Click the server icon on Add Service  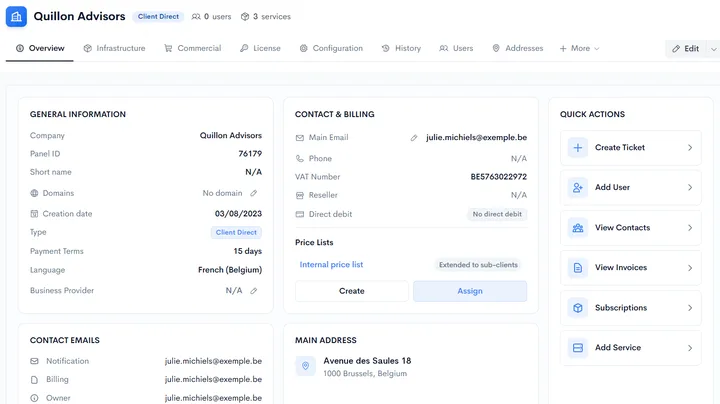click(578, 348)
